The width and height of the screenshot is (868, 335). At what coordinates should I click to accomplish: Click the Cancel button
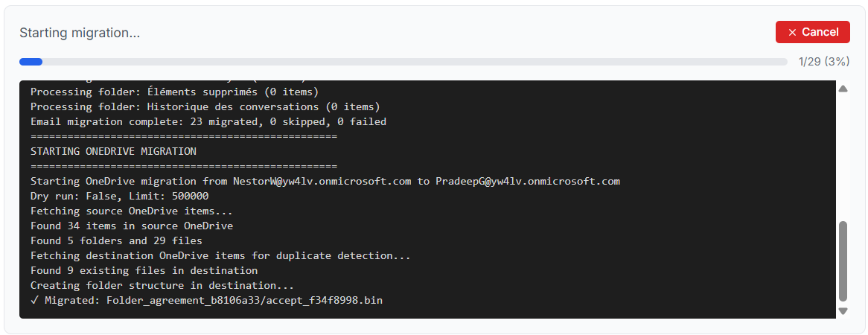pyautogui.click(x=812, y=32)
